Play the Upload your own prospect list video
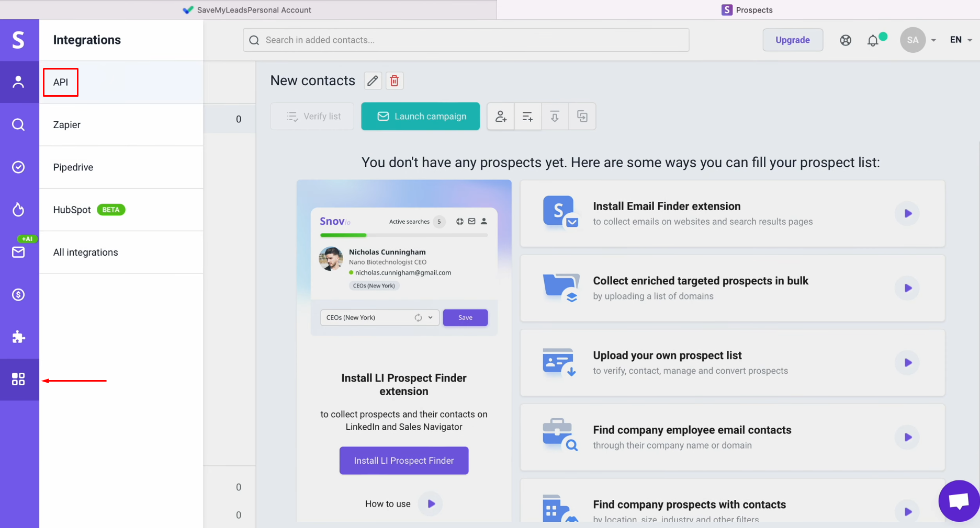980x528 pixels. coord(908,363)
